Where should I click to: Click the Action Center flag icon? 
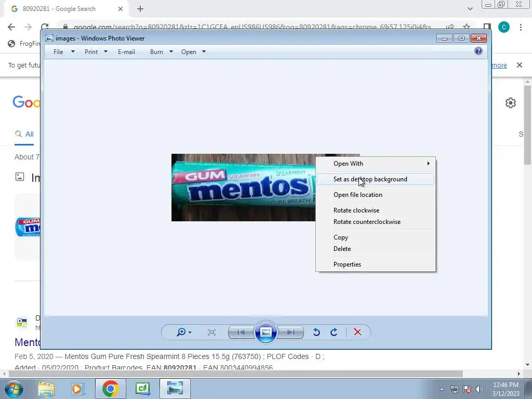pyautogui.click(x=467, y=389)
